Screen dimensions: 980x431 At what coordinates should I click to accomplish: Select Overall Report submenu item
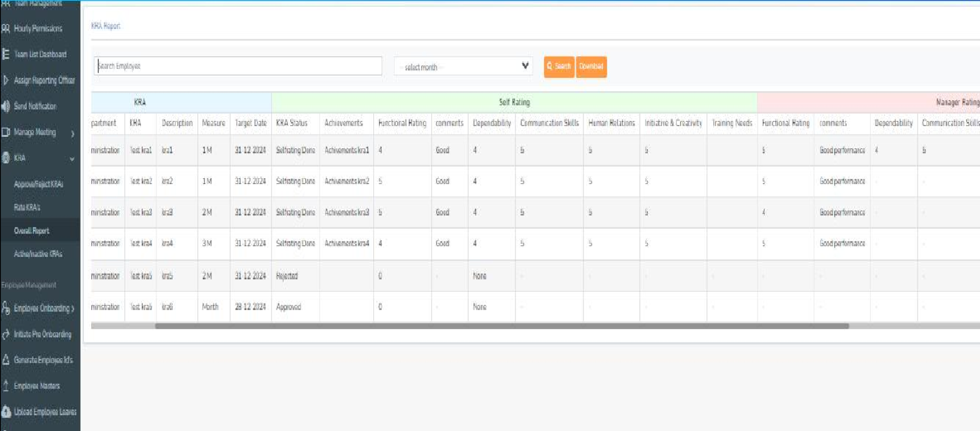(x=31, y=231)
